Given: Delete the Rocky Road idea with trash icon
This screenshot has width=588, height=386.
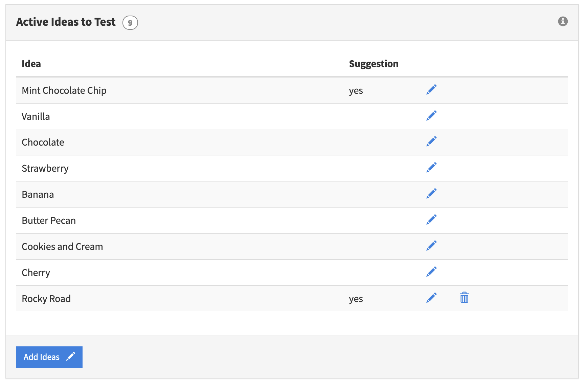Looking at the screenshot, I should (x=464, y=297).
